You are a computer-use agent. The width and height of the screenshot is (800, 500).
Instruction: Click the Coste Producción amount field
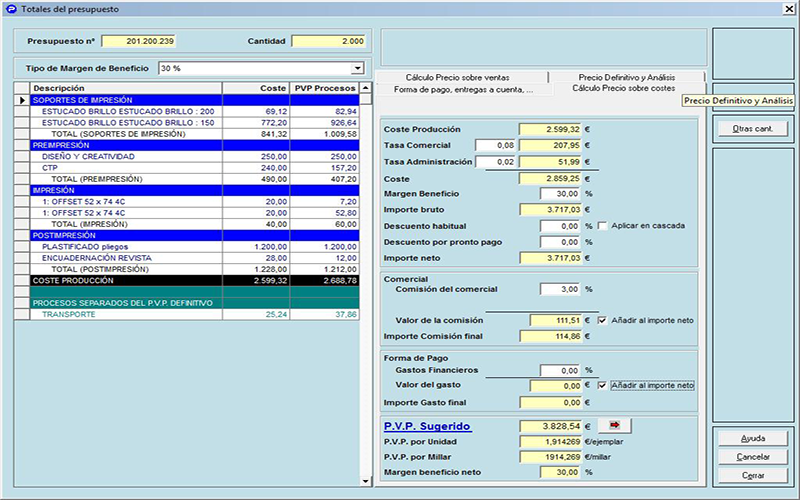pyautogui.click(x=551, y=130)
